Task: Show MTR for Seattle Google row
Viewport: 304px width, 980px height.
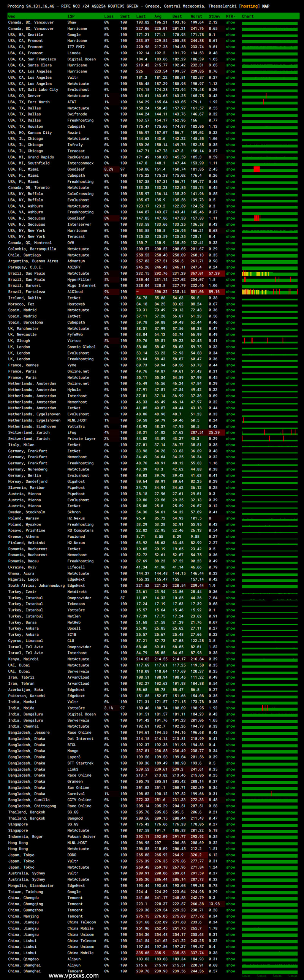Action: tap(231, 35)
